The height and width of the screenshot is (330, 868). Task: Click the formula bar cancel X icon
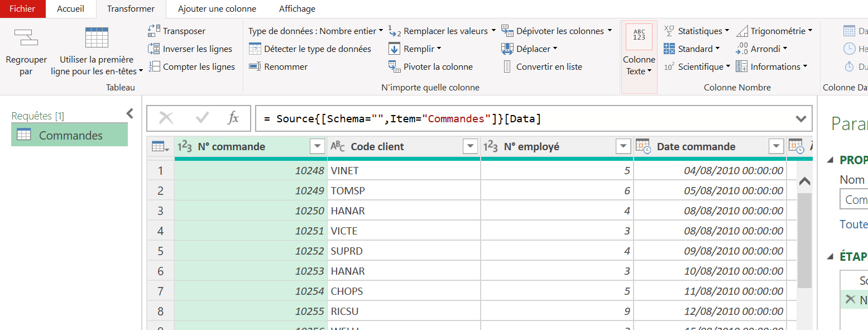click(x=166, y=118)
